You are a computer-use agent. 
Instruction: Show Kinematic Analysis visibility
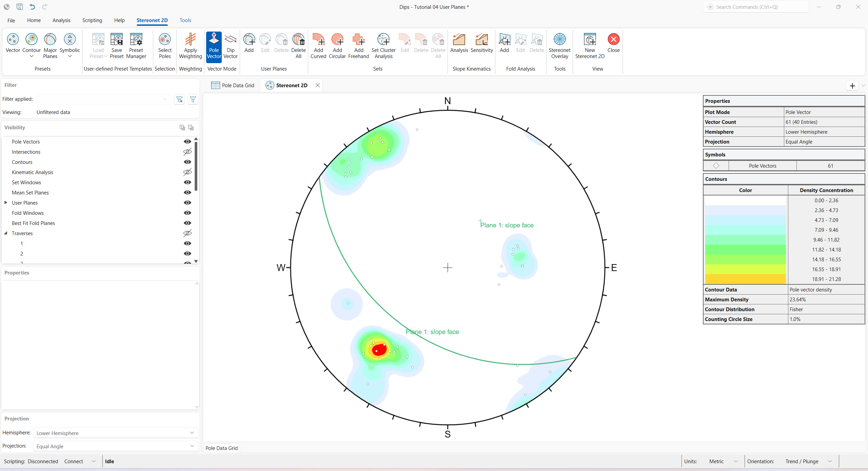tap(188, 172)
